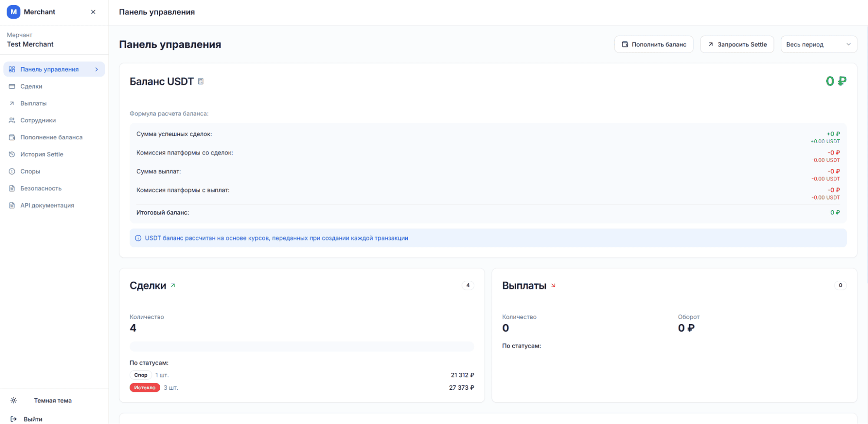Expand the Панель управления chevron in sidebar
868x424 pixels.
click(x=96, y=69)
